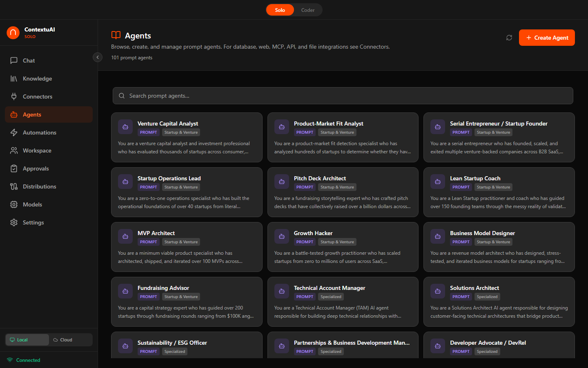Open the Venture Capital Analyst agent title

point(168,123)
